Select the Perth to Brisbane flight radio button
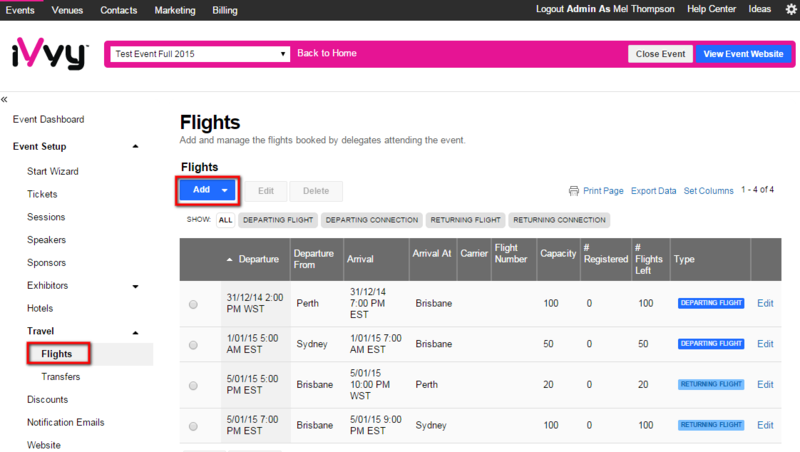The width and height of the screenshot is (800, 452). 193,305
